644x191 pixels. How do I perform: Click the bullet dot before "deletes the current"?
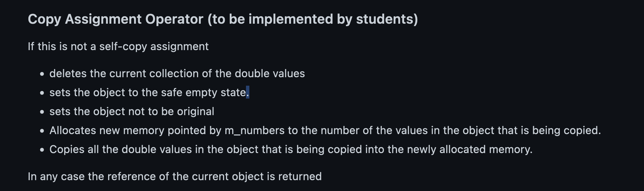(42, 74)
